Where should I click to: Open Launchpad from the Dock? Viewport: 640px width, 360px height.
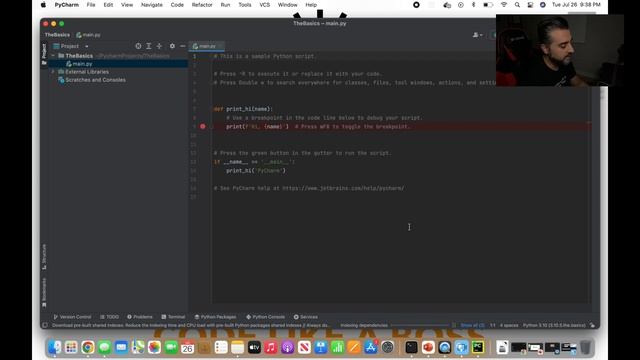click(71, 347)
